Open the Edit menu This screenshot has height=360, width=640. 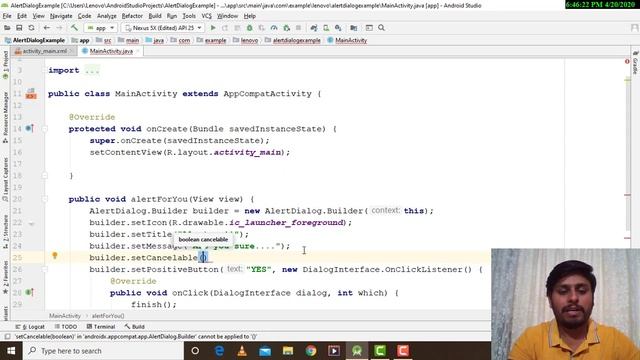tap(22, 16)
